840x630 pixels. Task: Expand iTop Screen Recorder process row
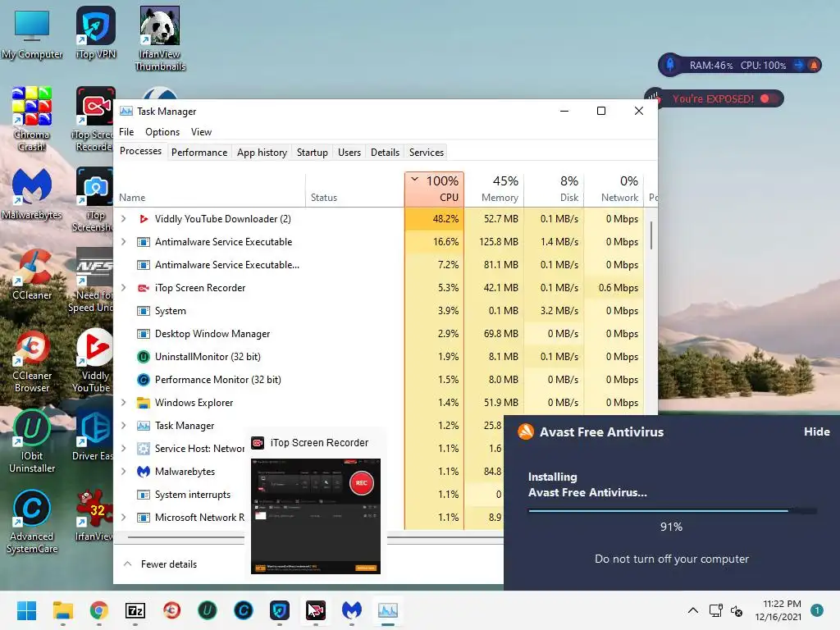tap(124, 288)
